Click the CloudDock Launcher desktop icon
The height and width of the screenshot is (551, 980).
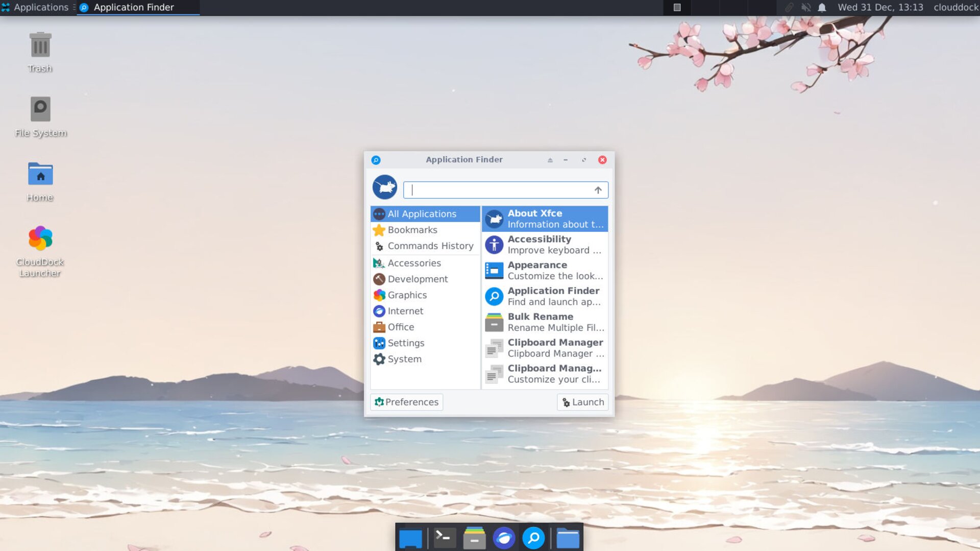coord(40,239)
